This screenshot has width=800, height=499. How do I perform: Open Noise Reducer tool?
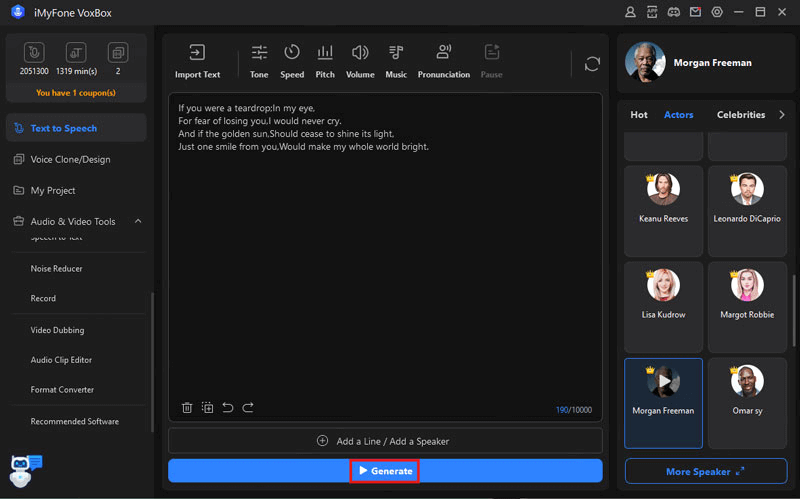tap(56, 268)
